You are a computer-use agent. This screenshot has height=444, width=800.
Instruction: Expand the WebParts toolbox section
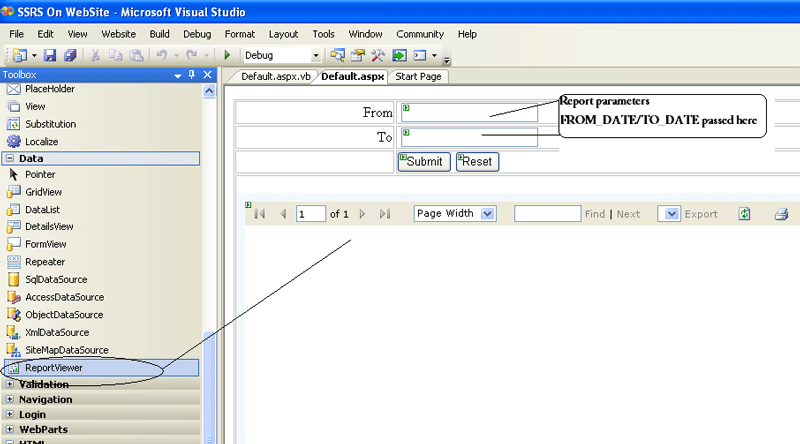[x=10, y=429]
